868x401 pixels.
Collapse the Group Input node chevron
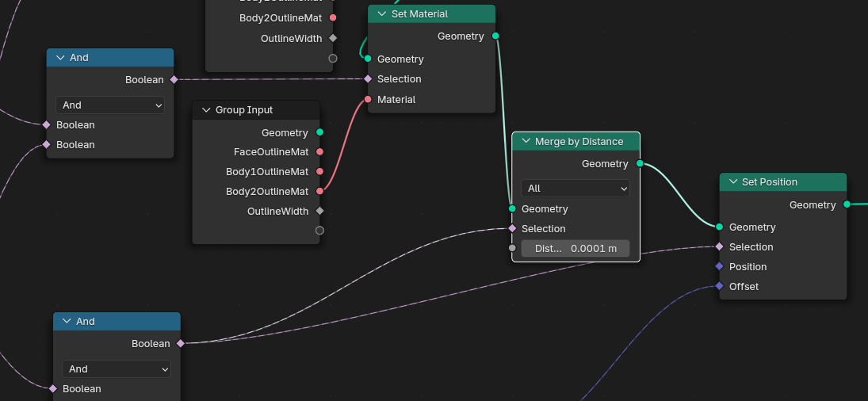(206, 110)
